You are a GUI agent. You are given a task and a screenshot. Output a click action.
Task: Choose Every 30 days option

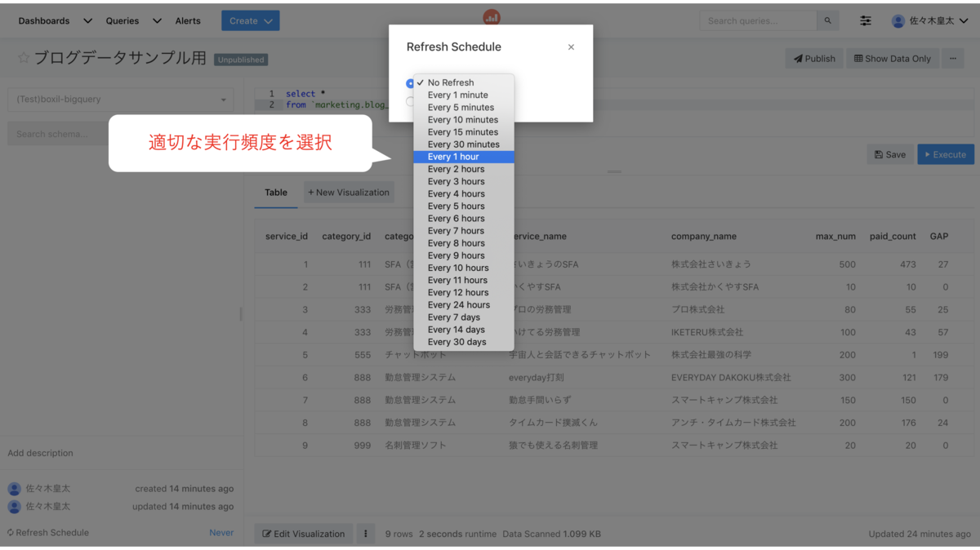click(464, 342)
